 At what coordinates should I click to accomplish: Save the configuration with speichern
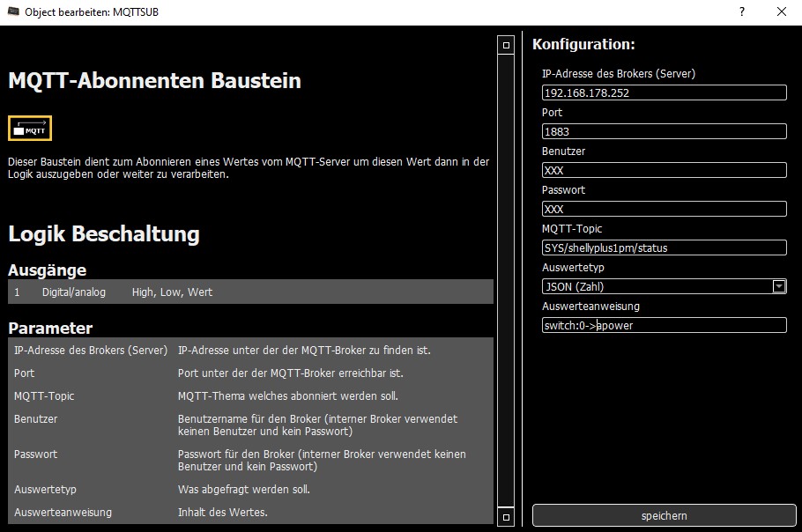click(664, 515)
